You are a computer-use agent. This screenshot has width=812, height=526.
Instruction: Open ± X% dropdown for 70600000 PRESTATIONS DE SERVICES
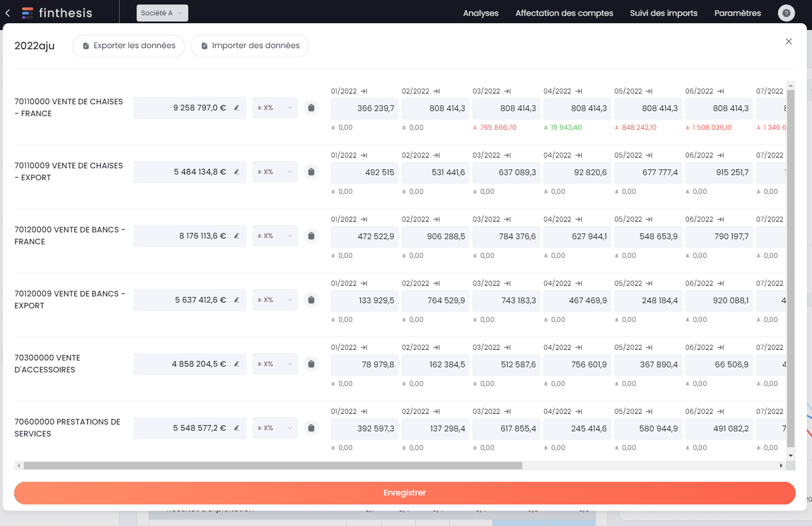pos(275,428)
